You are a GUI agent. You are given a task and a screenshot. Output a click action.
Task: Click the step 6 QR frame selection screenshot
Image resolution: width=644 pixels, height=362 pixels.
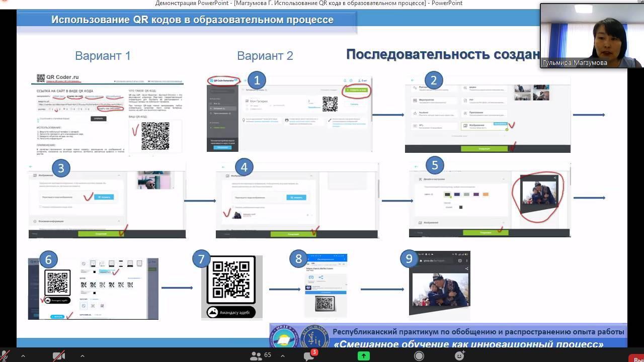pos(93,289)
